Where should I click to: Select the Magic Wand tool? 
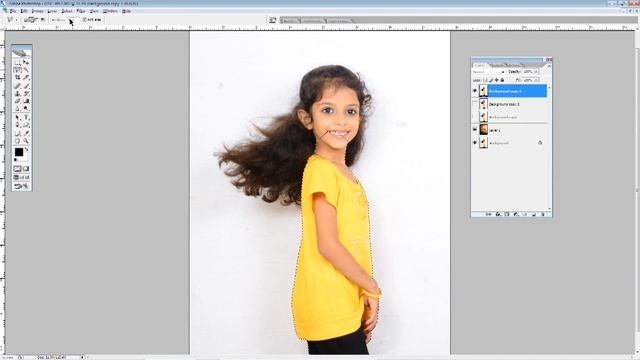(x=26, y=70)
